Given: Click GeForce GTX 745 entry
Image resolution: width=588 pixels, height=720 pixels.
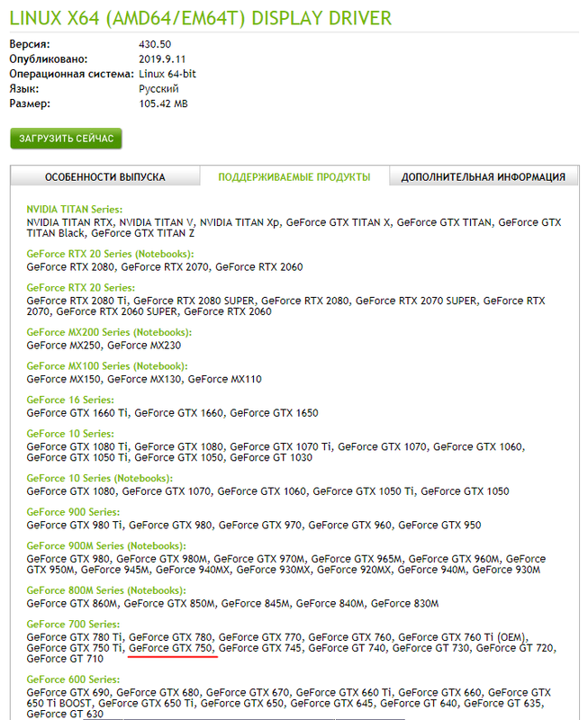Looking at the screenshot, I should (260, 648).
